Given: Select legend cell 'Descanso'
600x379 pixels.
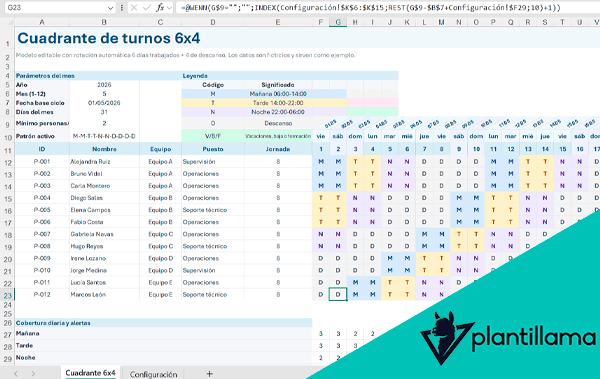Looking at the screenshot, I should pyautogui.click(x=278, y=123).
